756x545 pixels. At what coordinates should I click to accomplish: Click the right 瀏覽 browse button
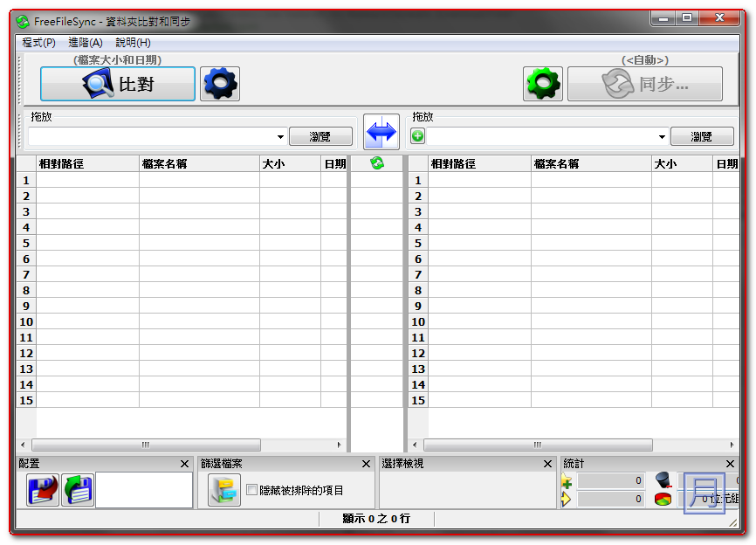click(x=702, y=137)
